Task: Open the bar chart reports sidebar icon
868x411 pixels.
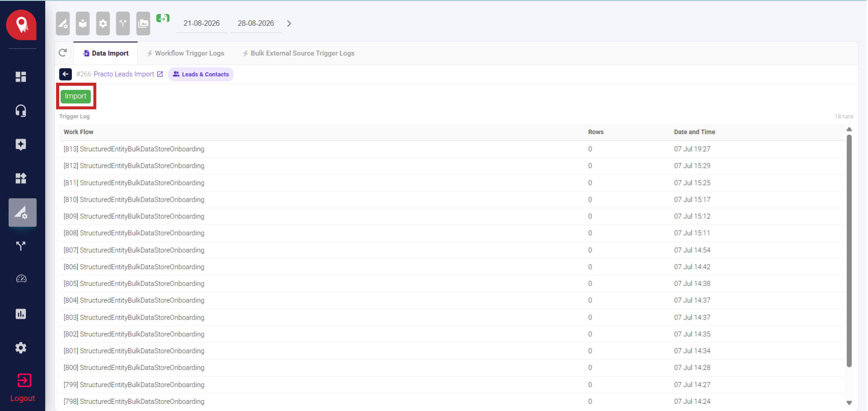Action: 21,314
